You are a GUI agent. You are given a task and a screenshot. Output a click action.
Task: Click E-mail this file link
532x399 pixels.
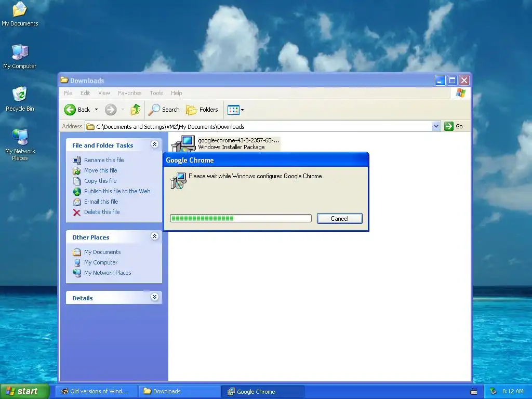click(101, 202)
